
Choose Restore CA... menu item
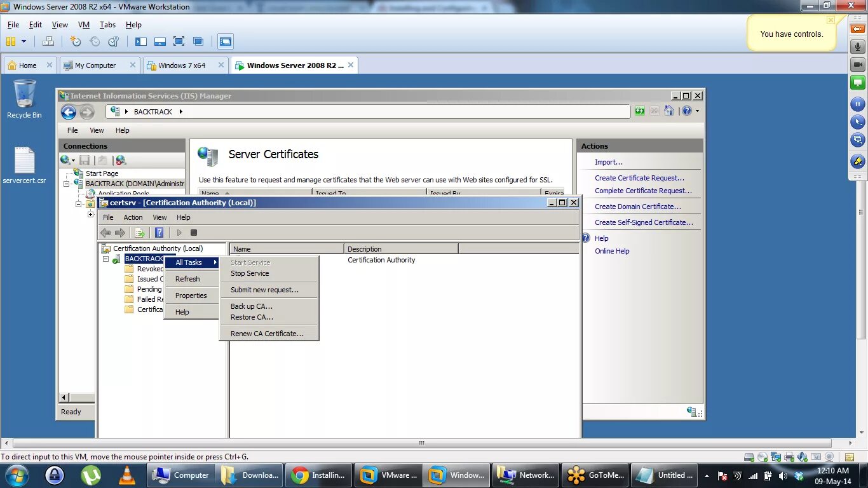tap(269, 317)
